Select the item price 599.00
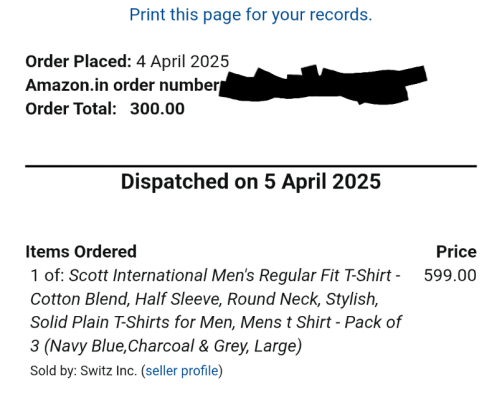Viewport: 502px width, 400px height. (x=450, y=276)
